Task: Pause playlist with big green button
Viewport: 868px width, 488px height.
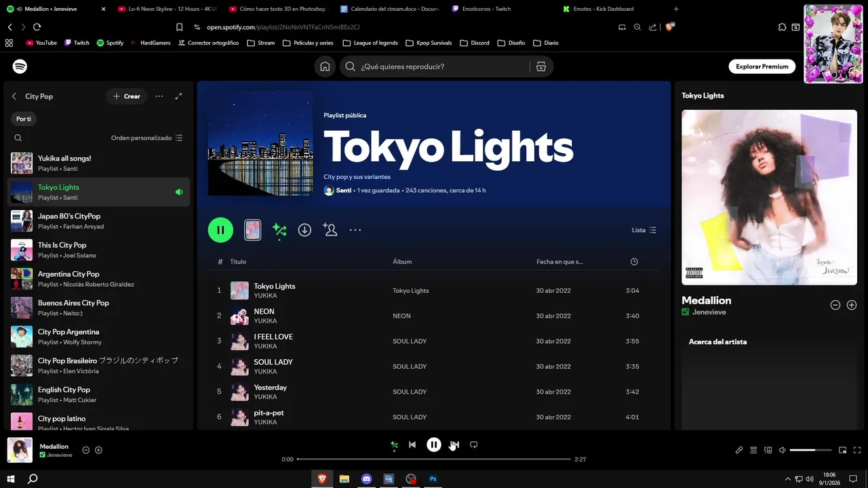Action: (220, 230)
